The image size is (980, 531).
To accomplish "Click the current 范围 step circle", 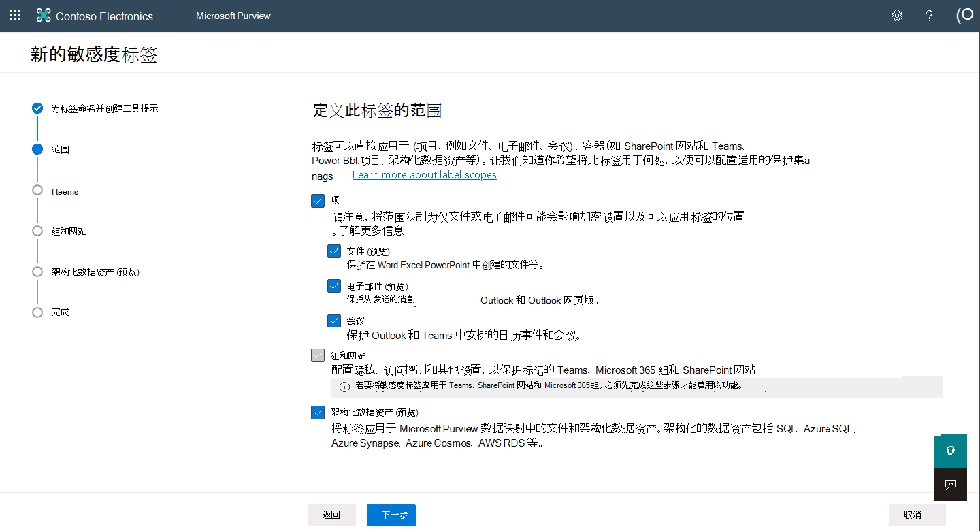I will tap(37, 149).
